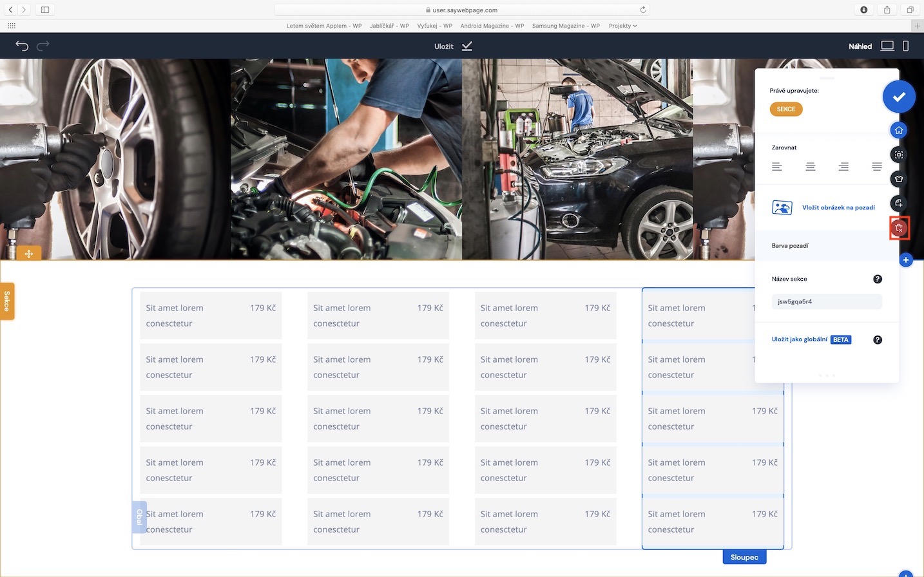
Task: Open bookmark Android Magazine - WP
Action: coord(492,26)
